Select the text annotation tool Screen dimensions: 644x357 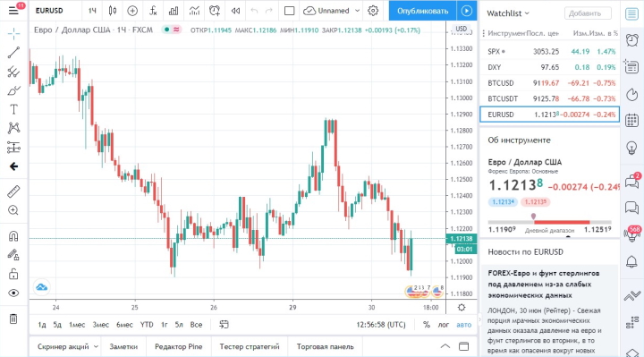[13, 109]
